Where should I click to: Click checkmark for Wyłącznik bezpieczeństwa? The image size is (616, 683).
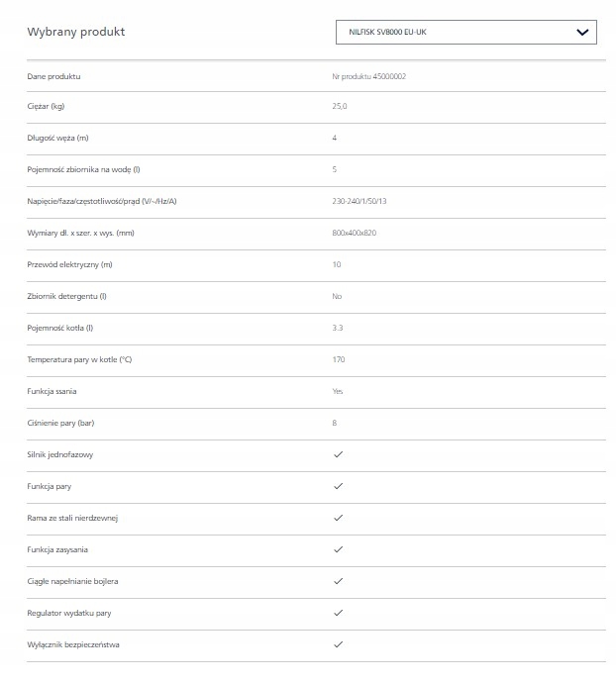tap(338, 644)
